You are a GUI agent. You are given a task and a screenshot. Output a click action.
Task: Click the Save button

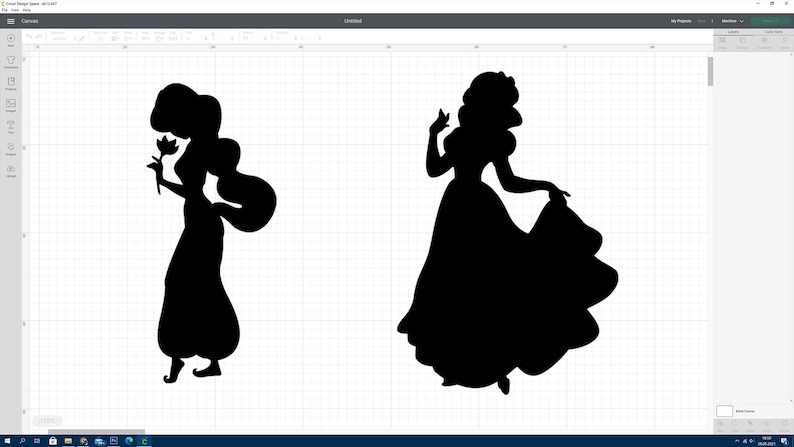701,21
